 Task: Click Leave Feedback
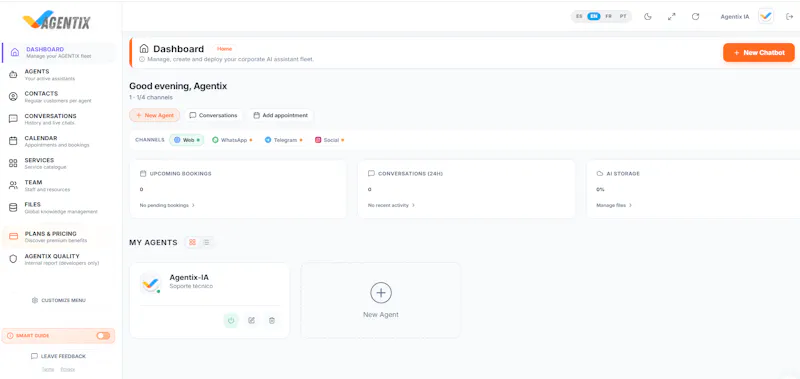(x=58, y=356)
